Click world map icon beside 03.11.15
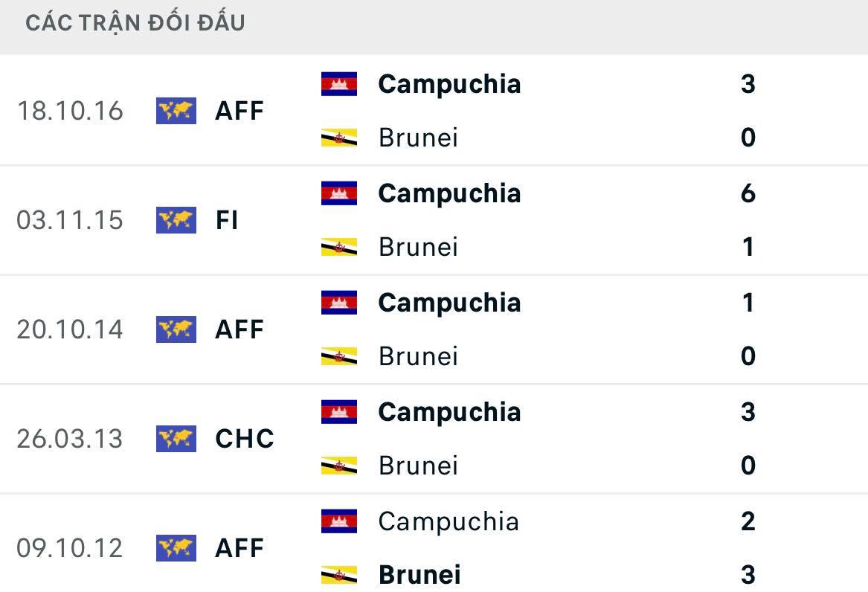This screenshot has width=868, height=592. coord(176,220)
